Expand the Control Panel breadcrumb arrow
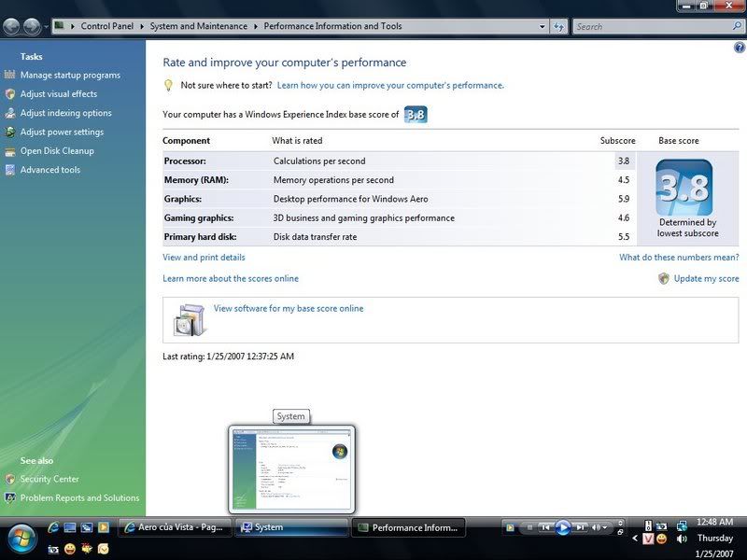 145,26
